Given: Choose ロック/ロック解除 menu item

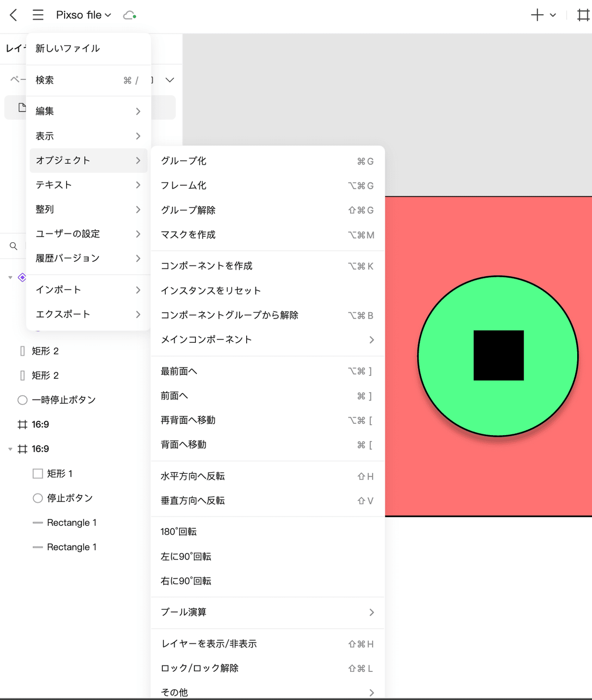Looking at the screenshot, I should tap(267, 668).
